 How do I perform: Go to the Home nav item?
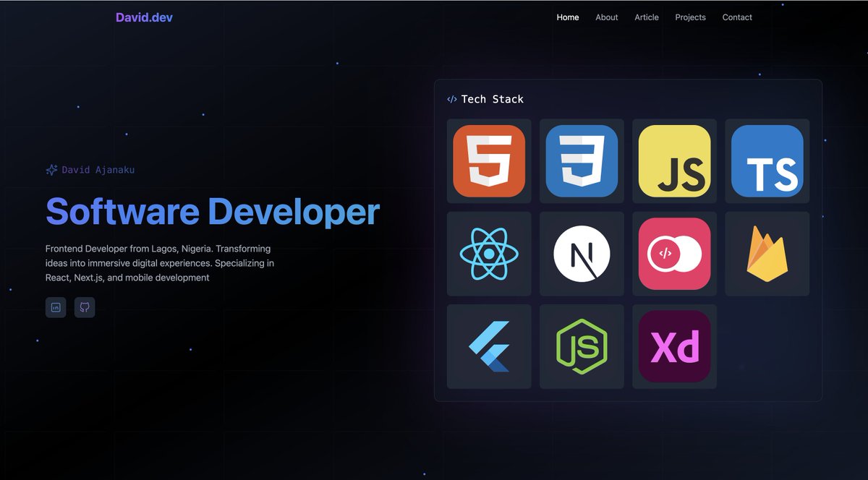click(568, 17)
